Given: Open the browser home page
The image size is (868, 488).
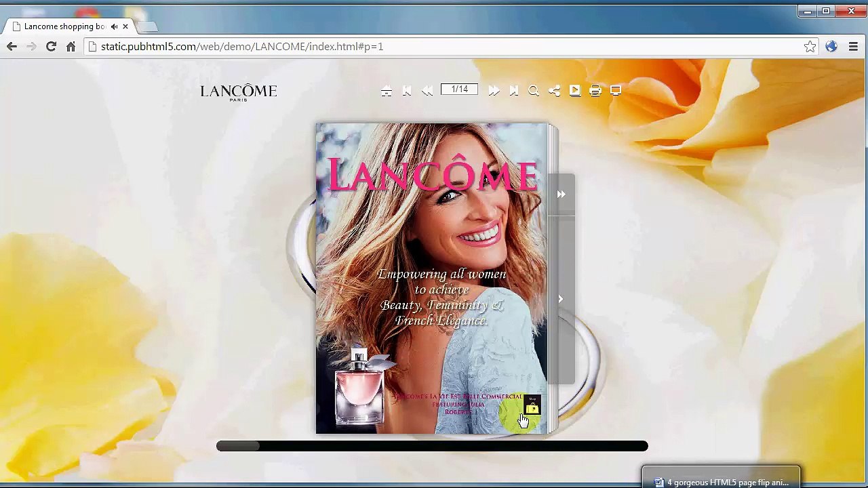Looking at the screenshot, I should coord(71,46).
